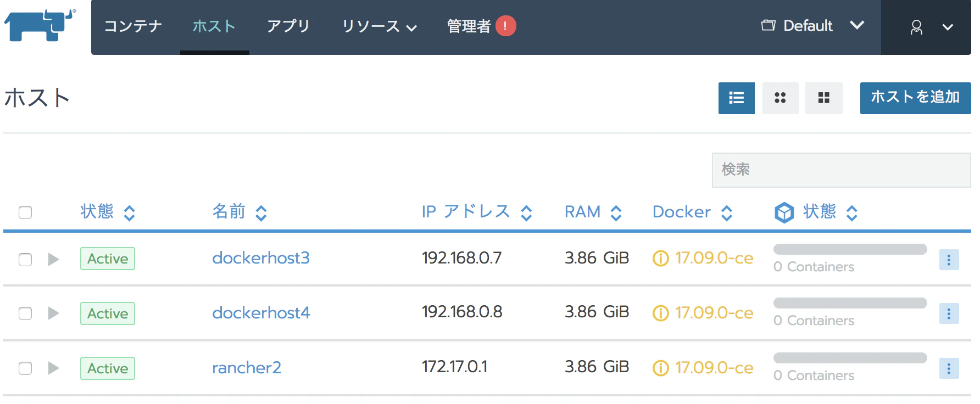Image resolution: width=980 pixels, height=404 pixels.
Task: Click the user avatar icon
Action: 916,27
